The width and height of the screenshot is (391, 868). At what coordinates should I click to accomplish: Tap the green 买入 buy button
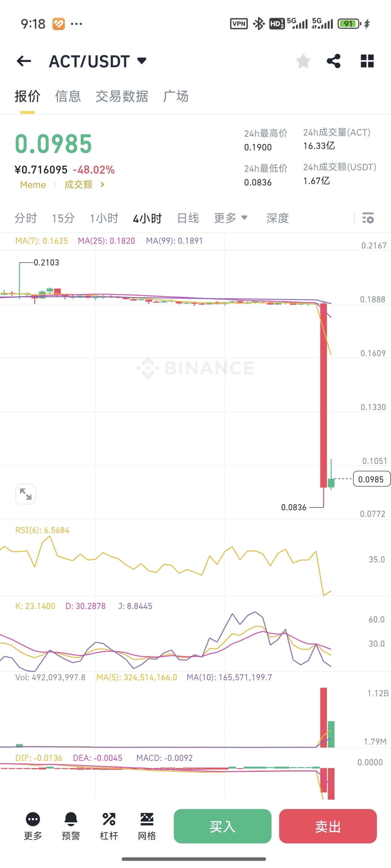[223, 826]
